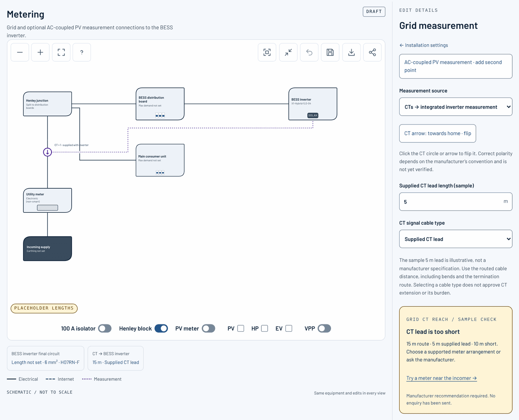Check the PV checkbox
Viewport: 519px width, 420px height.
coord(241,328)
